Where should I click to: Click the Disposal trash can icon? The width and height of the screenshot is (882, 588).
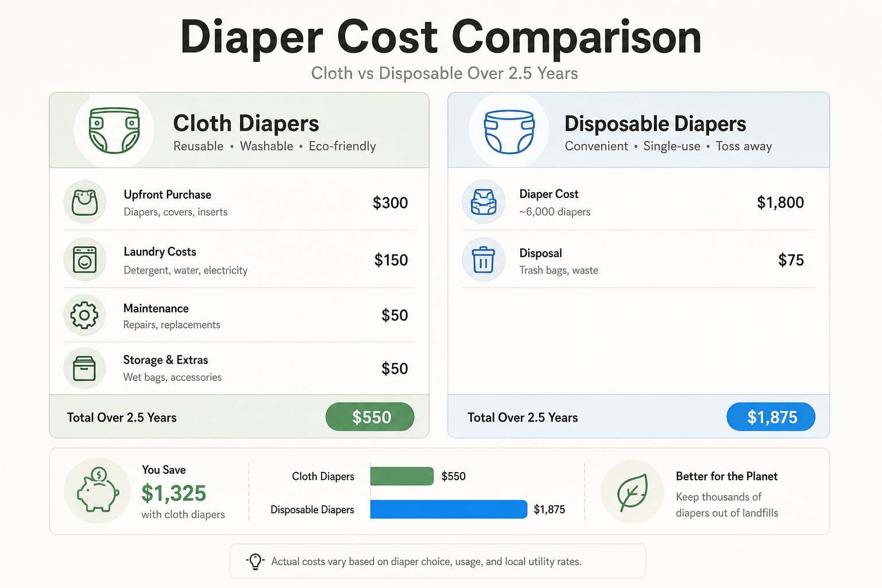point(483,260)
